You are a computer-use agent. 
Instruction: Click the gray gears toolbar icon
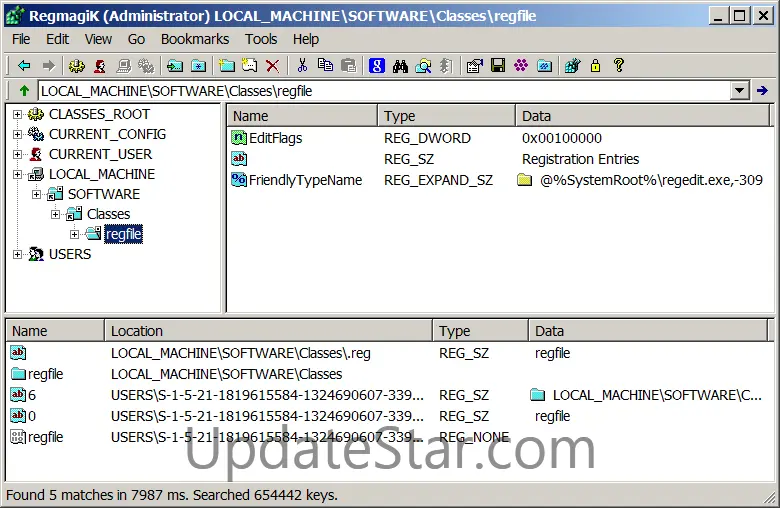[x=146, y=65]
